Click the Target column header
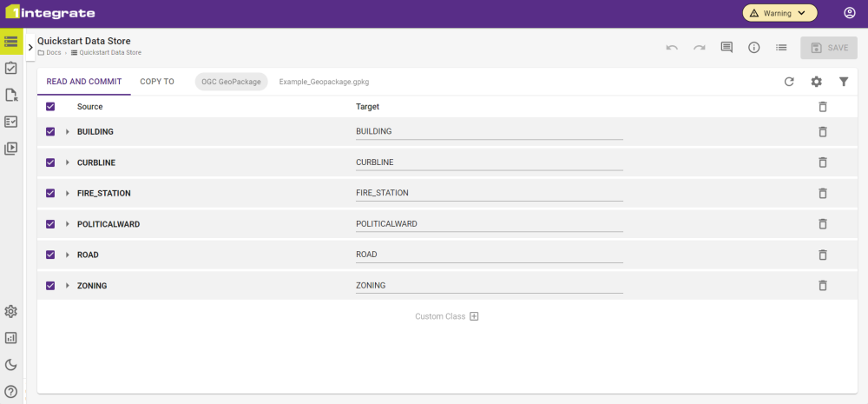This screenshot has width=868, height=404. coord(367,106)
